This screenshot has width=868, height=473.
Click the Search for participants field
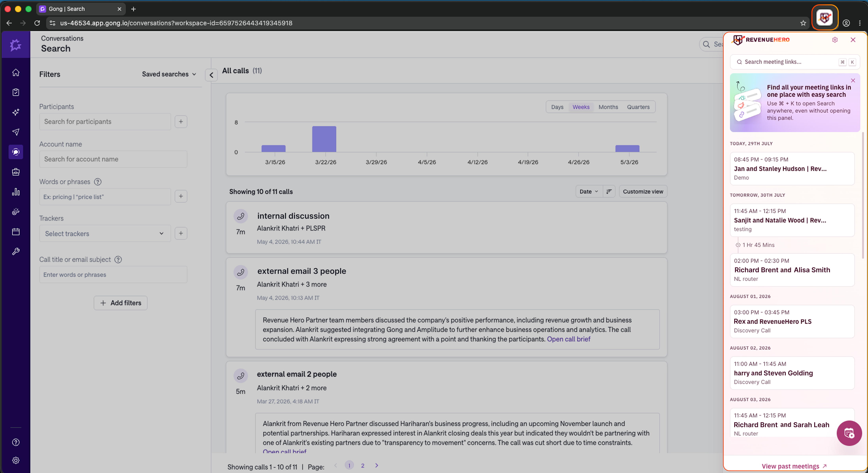pos(105,122)
